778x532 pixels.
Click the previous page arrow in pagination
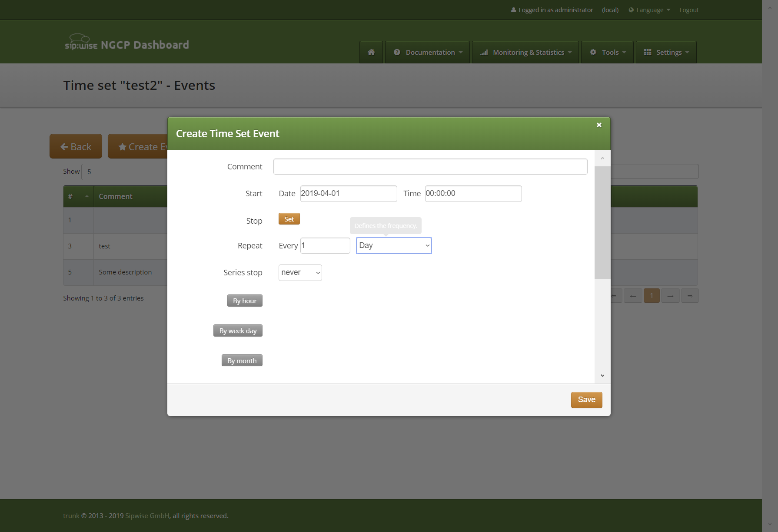(633, 296)
